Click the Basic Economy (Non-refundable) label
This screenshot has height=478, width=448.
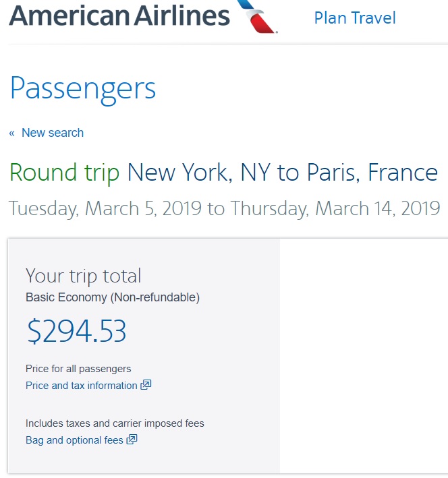coord(113,297)
